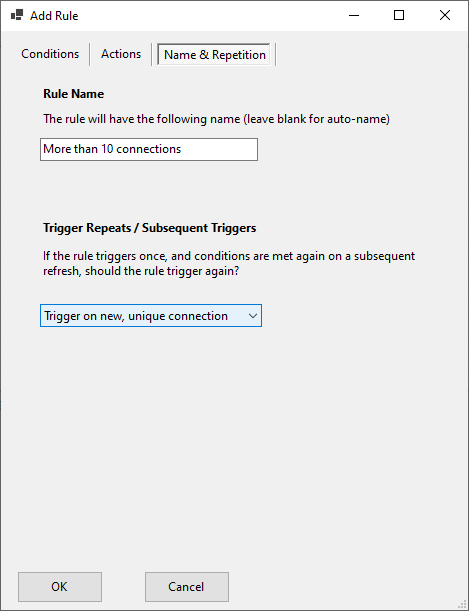Open the Actions tab
Viewport: 469px width, 611px height.
point(121,54)
